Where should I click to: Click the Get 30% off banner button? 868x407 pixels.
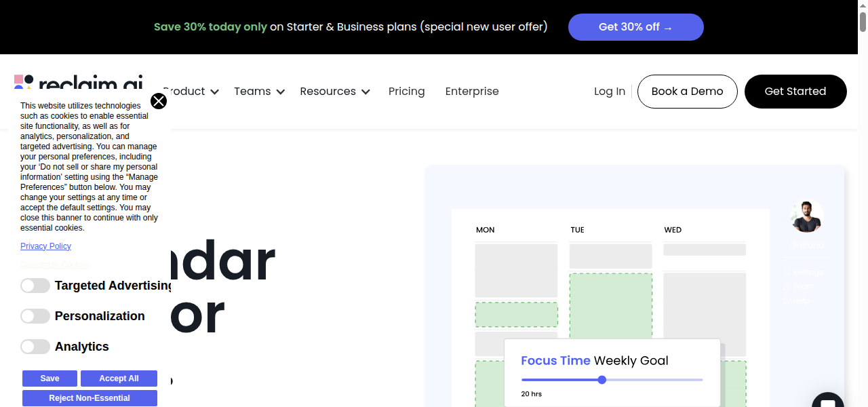635,27
